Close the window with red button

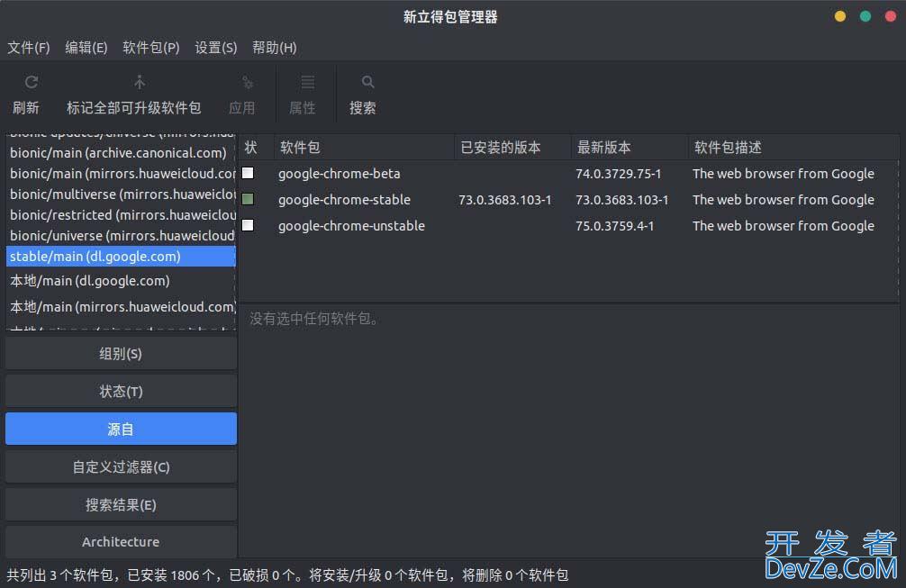(x=891, y=16)
